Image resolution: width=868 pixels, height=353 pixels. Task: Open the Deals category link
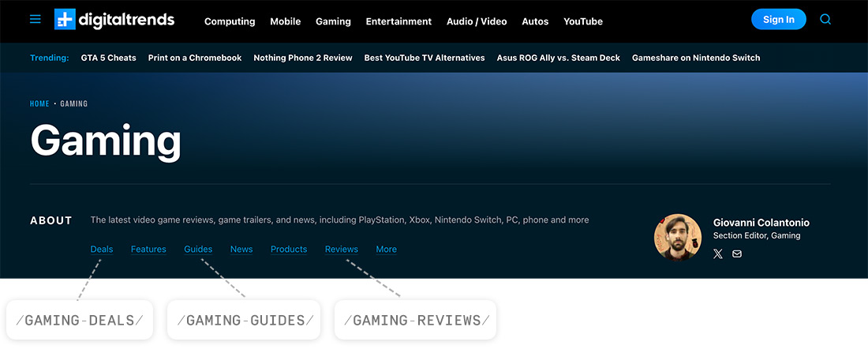click(102, 250)
